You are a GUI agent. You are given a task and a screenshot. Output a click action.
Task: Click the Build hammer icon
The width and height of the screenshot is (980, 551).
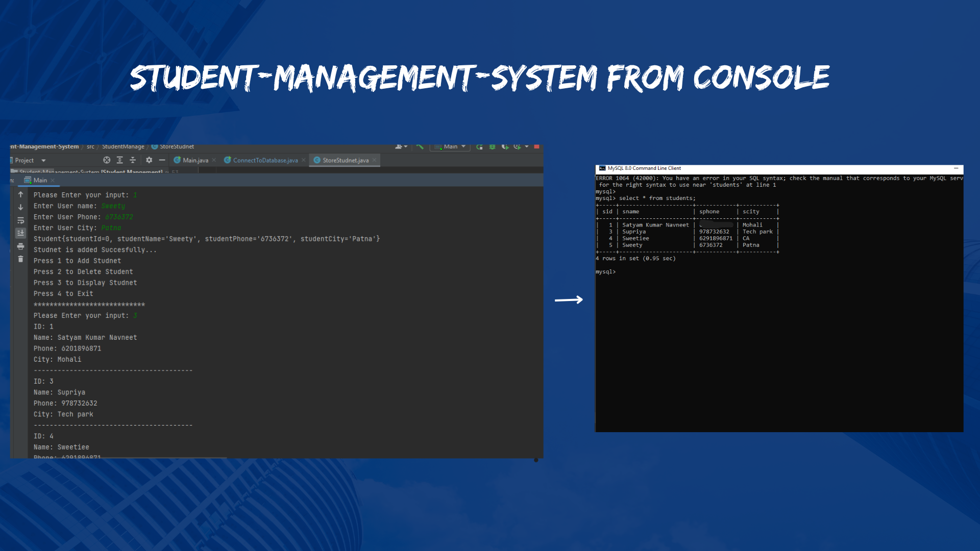pos(420,146)
